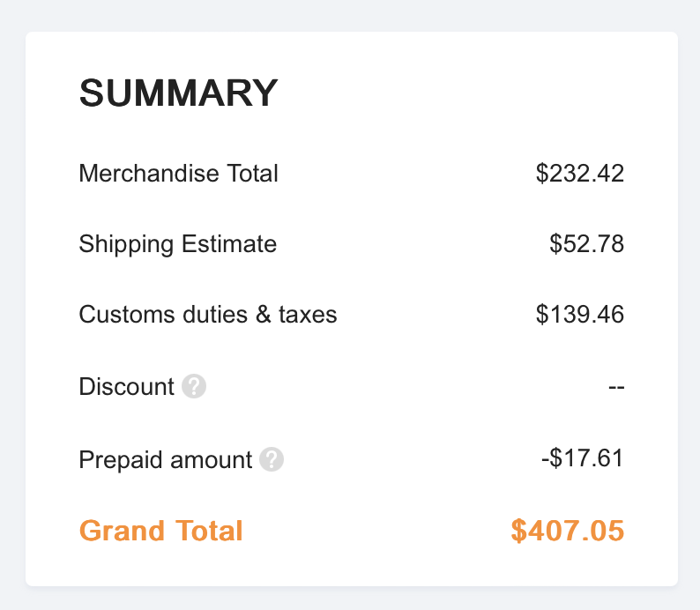Image resolution: width=700 pixels, height=610 pixels.
Task: Select the $407.05 grand total amount
Action: point(567,531)
